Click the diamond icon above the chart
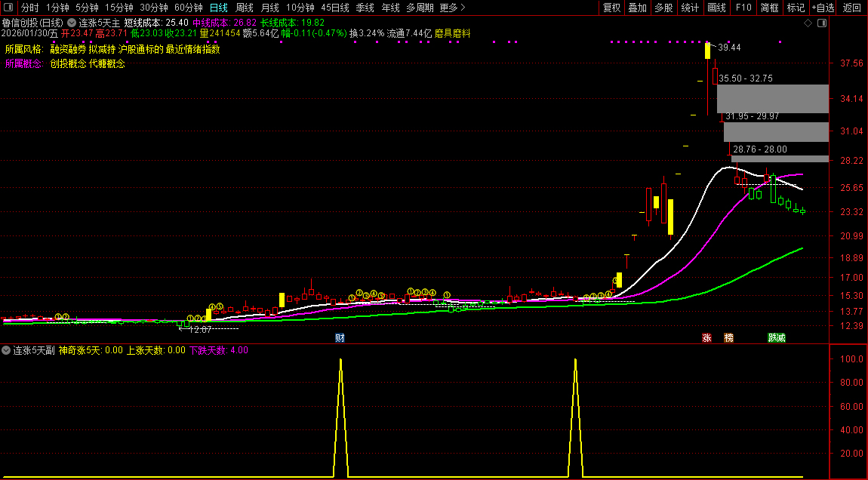The image size is (868, 480). [x=808, y=23]
